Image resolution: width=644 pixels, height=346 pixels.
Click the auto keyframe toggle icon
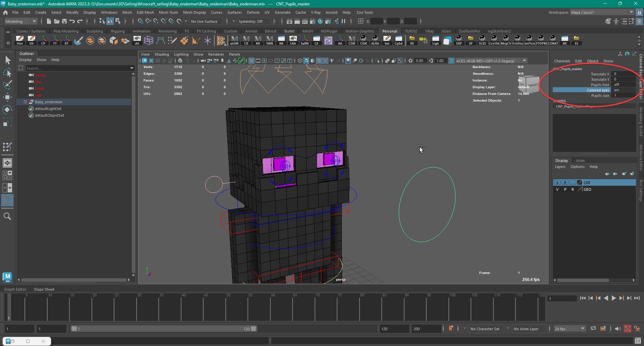[x=627, y=329]
